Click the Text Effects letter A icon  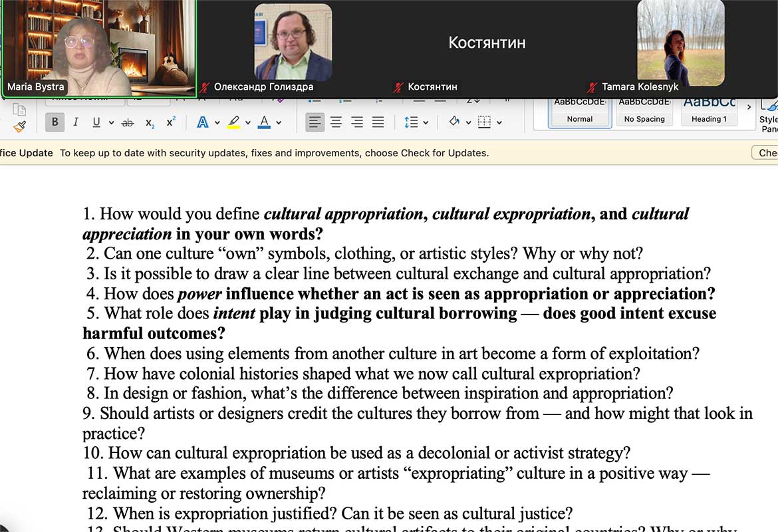point(203,122)
